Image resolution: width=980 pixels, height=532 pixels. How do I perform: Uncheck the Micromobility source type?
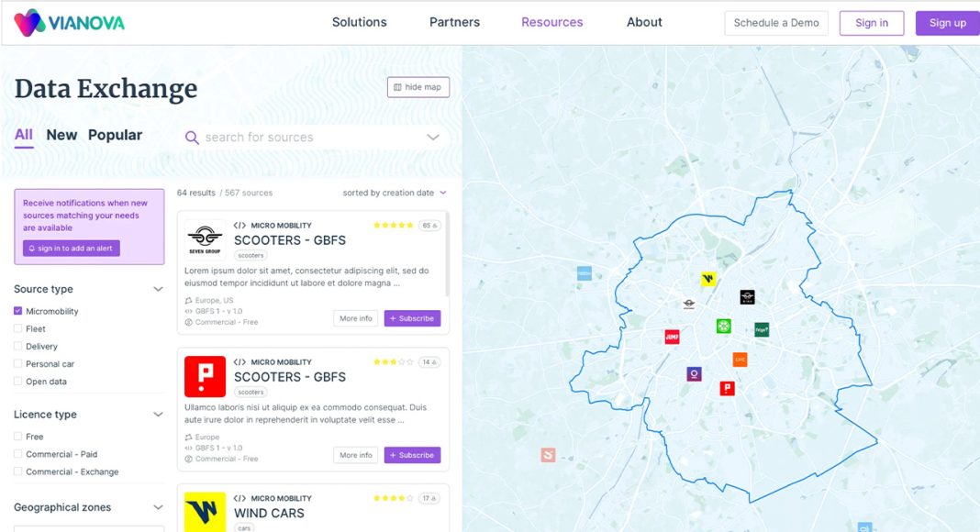18,311
